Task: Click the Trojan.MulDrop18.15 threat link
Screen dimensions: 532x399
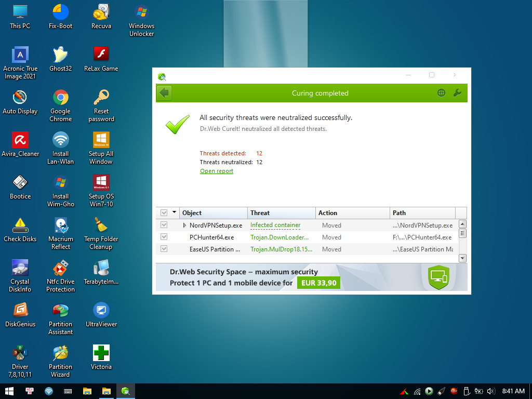Action: [281, 249]
